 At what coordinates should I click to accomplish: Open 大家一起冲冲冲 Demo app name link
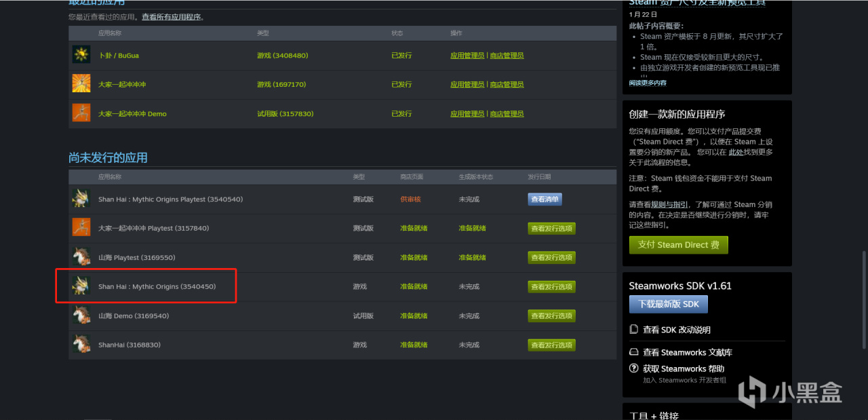tap(132, 114)
